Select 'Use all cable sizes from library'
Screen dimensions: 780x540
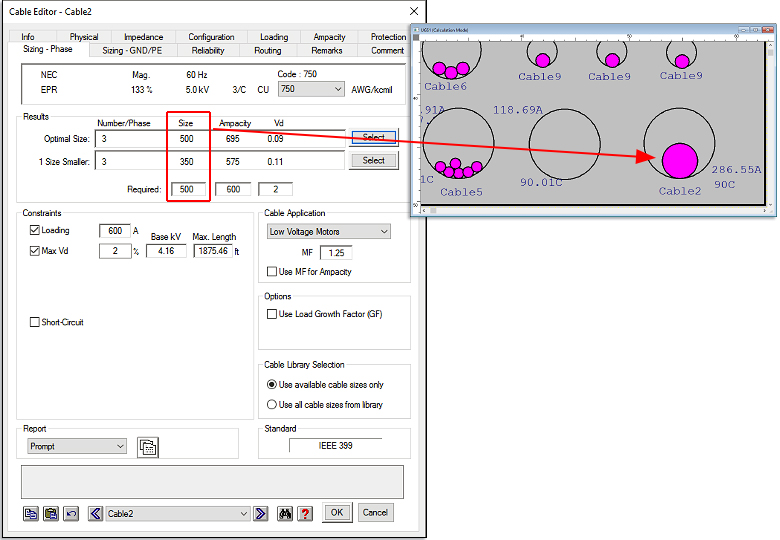click(x=272, y=405)
